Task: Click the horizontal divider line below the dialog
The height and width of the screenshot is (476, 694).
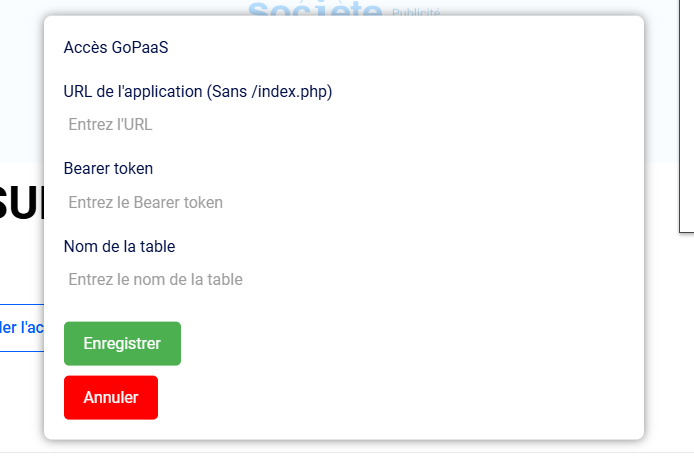Action: (347, 453)
